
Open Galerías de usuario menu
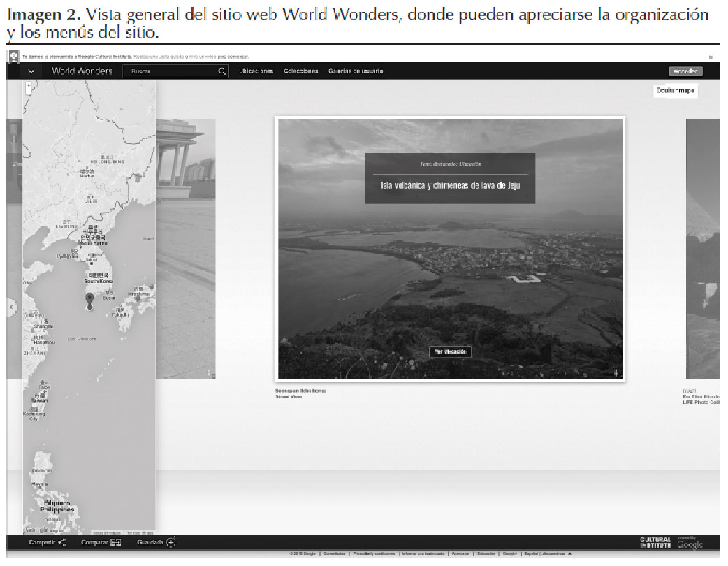[x=355, y=71]
